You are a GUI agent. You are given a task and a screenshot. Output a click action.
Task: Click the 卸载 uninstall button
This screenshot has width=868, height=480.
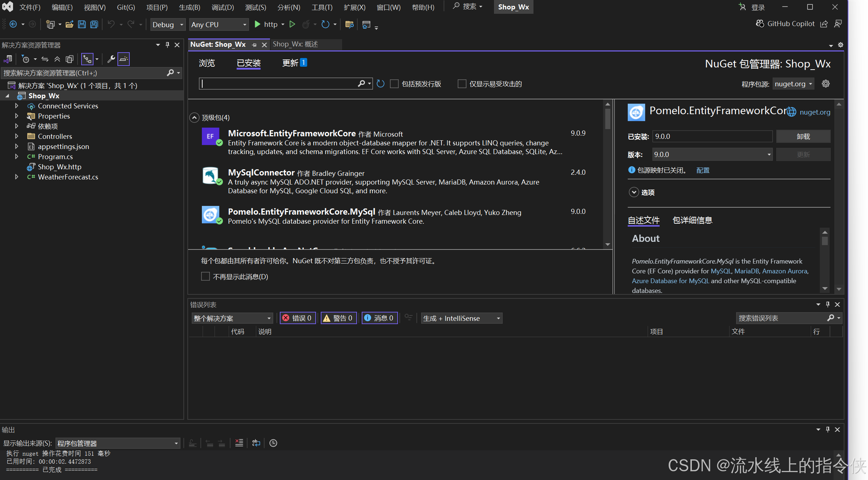coord(803,136)
